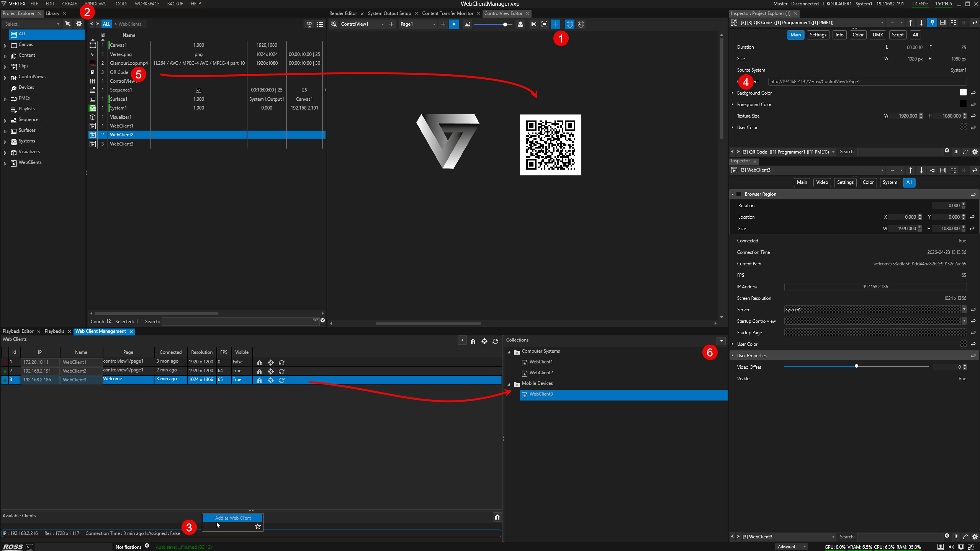
Task: Open Script tab in QR Code inspector
Action: click(x=897, y=35)
